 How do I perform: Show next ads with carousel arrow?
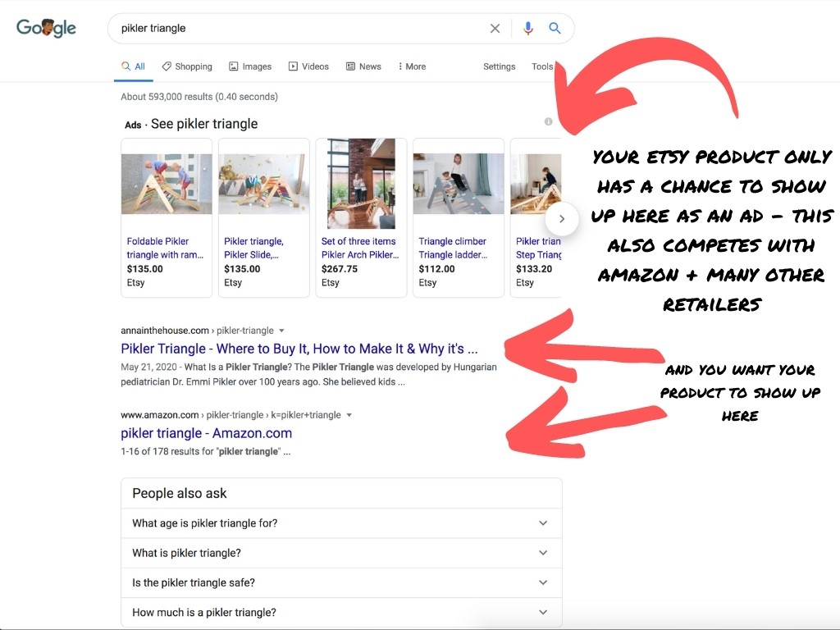click(x=561, y=218)
